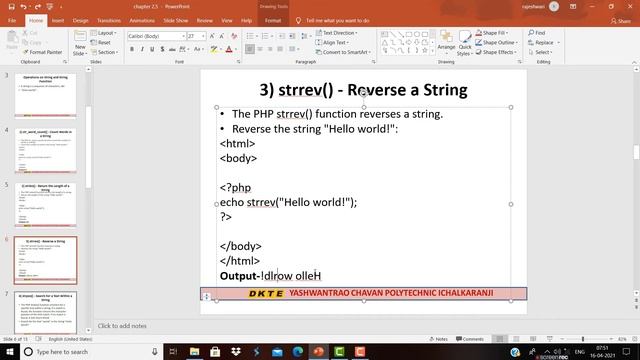The width and height of the screenshot is (640, 360).
Task: Open Microsoft Edge from taskbar
Action: tap(298, 351)
